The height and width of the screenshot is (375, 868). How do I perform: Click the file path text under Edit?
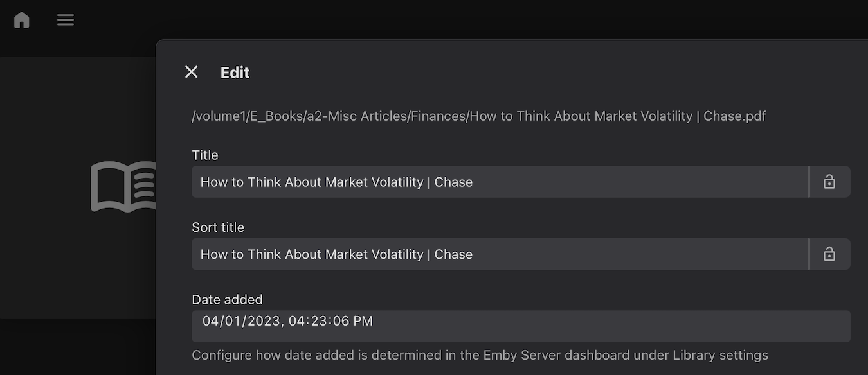point(479,116)
